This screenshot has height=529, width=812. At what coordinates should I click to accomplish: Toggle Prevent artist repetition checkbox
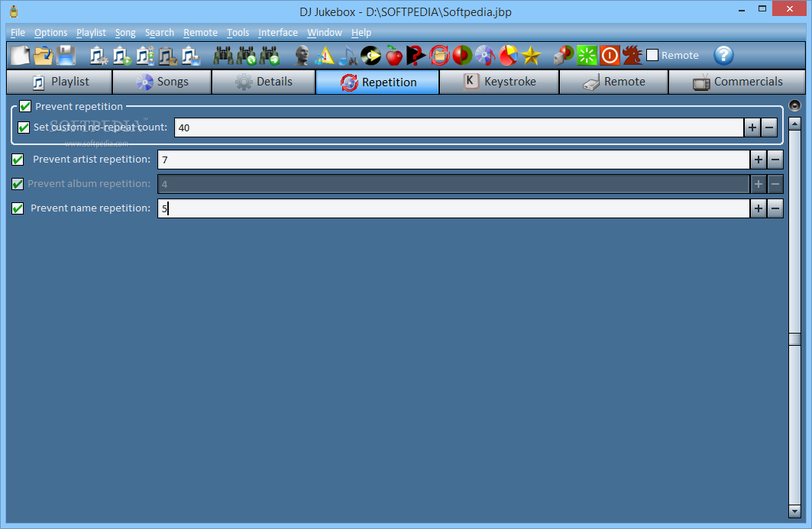click(18, 160)
